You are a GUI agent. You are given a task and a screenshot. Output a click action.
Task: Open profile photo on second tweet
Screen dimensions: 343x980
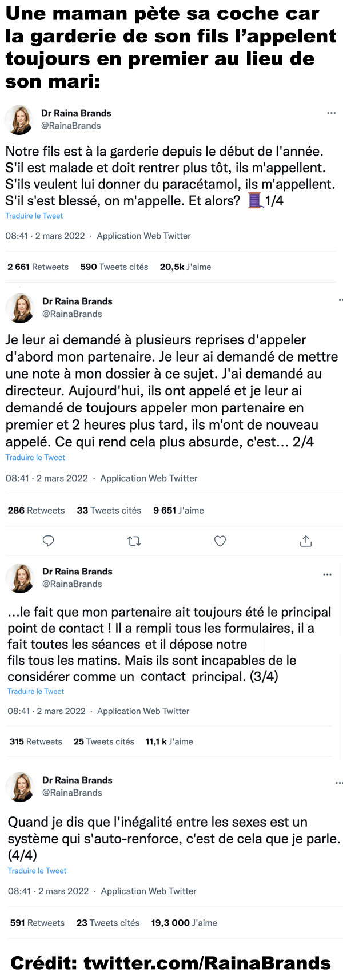pos(20,308)
